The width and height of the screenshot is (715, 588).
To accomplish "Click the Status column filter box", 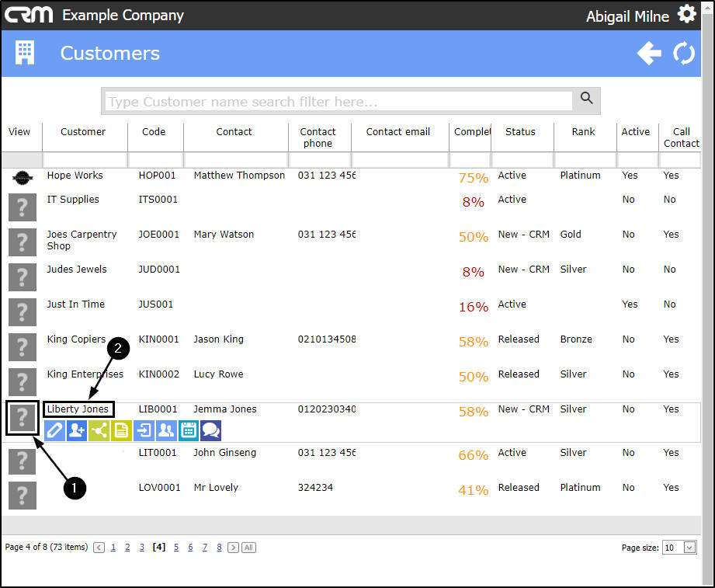I will 522,160.
